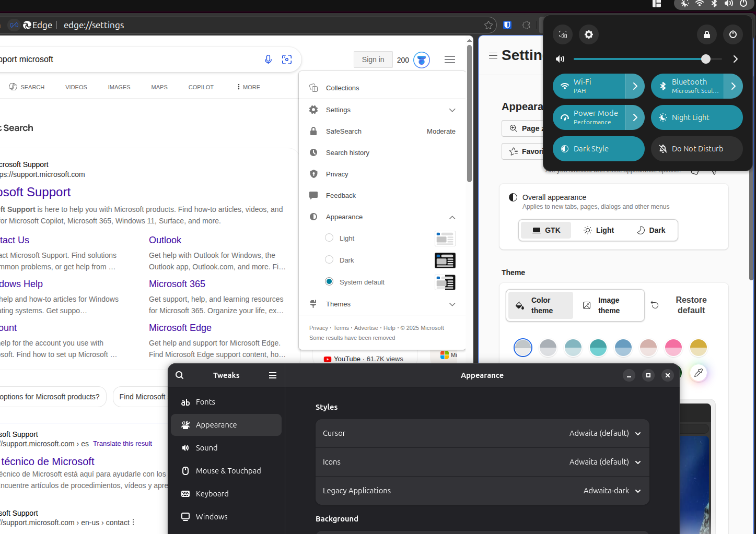Click the Dark theme preview thumbnail

point(445,260)
